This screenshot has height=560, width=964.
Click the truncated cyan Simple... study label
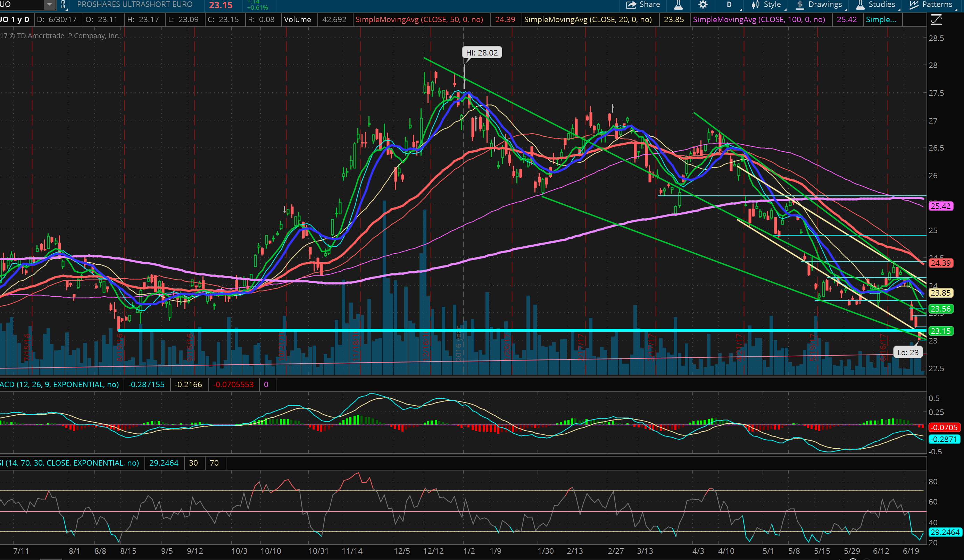pos(881,19)
